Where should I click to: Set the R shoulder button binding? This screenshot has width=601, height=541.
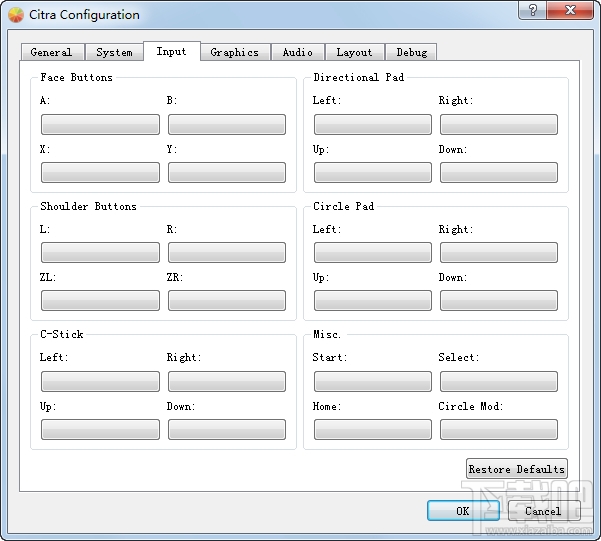227,252
